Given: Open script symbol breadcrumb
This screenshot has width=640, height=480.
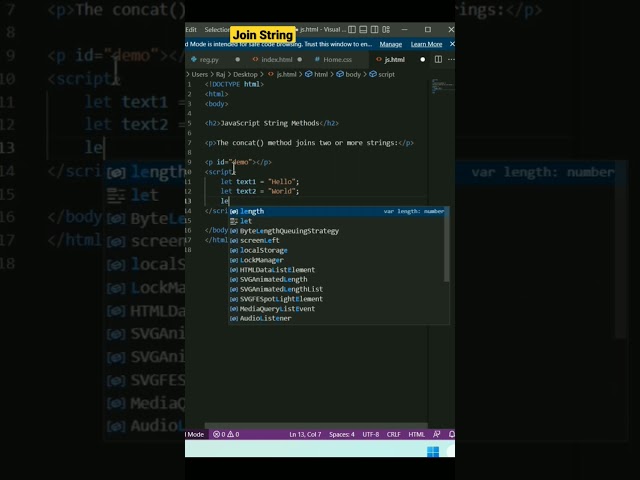Looking at the screenshot, I should 382,74.
